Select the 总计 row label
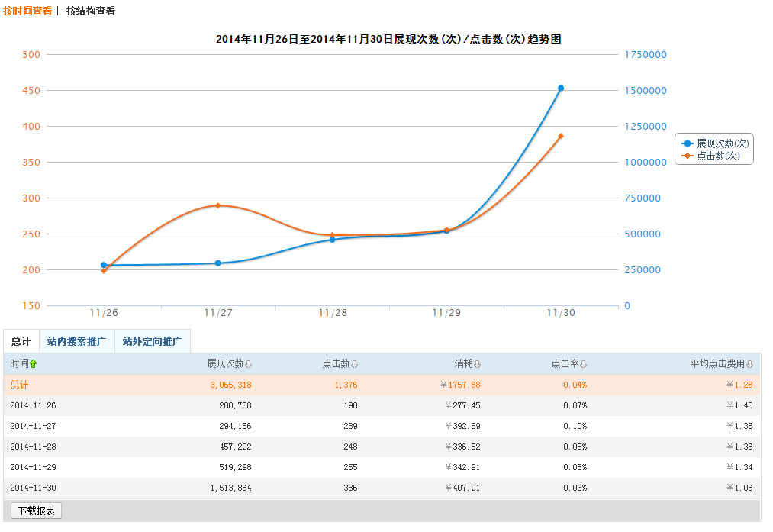Viewport: 773px width, 532px height. tap(19, 385)
